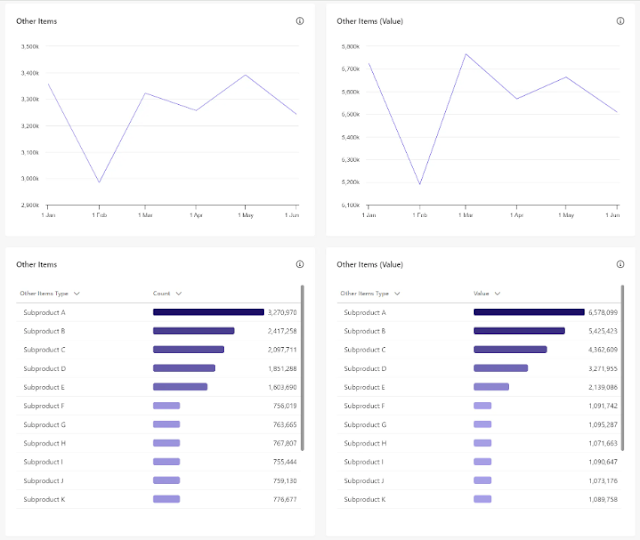Open the Value column sort dropdown
Image resolution: width=640 pixels, height=540 pixels.
pyautogui.click(x=497, y=293)
